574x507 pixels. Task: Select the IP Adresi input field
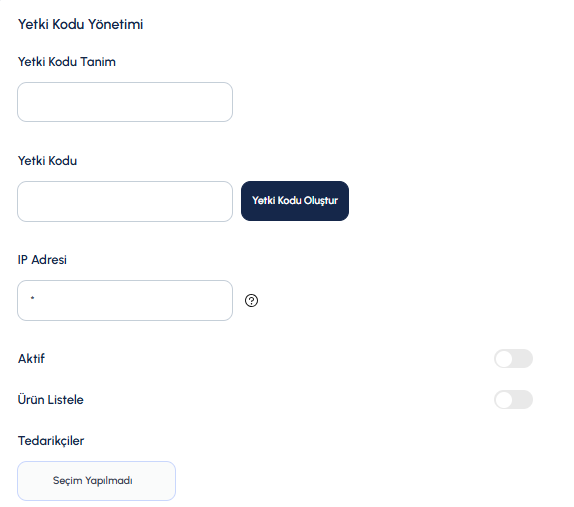(125, 301)
